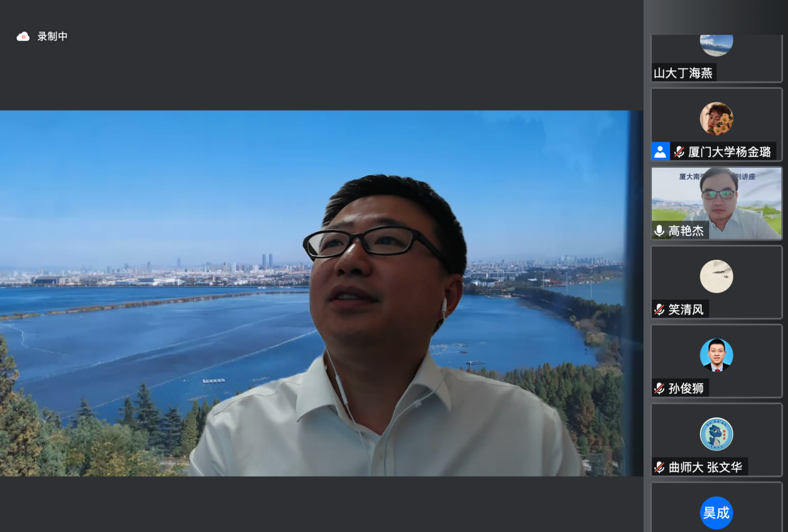Select the portrait avatar of 孙俊狮

(716, 355)
